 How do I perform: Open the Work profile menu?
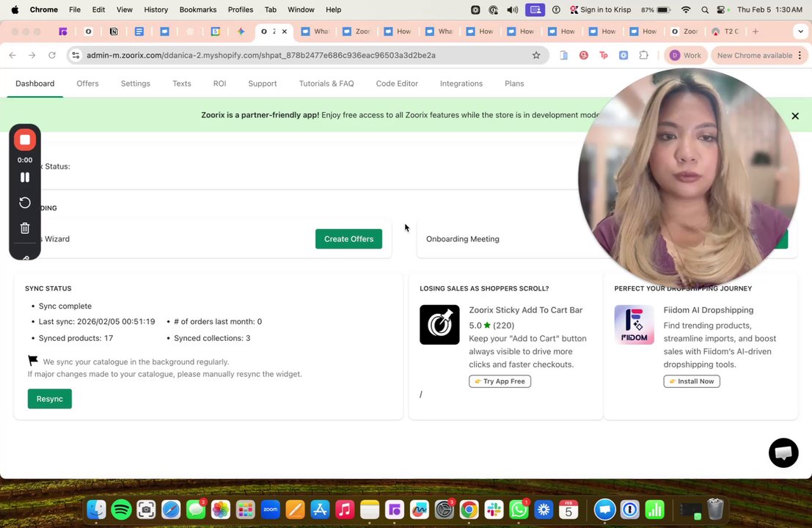[x=686, y=55]
